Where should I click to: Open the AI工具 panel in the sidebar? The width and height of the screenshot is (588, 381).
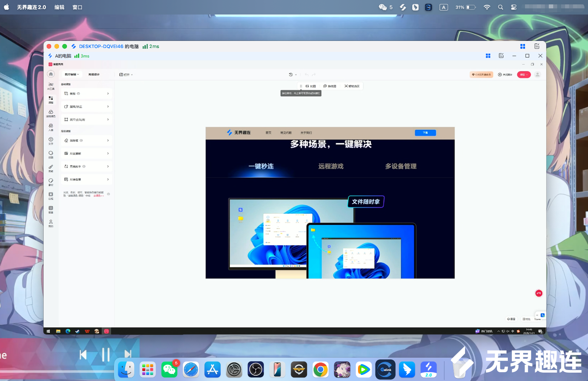(51, 86)
